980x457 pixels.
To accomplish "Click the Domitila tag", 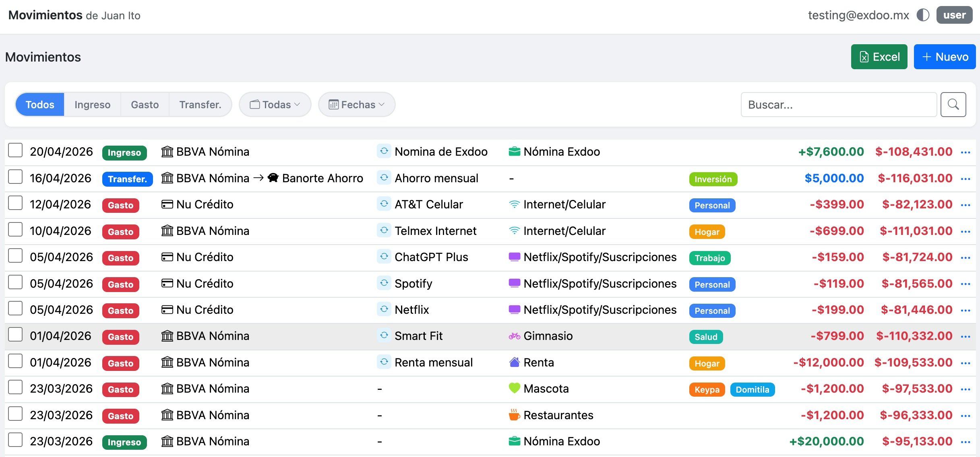I will (x=752, y=389).
